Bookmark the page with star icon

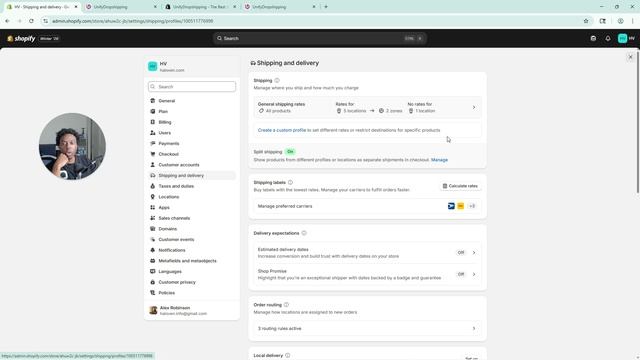(x=586, y=21)
